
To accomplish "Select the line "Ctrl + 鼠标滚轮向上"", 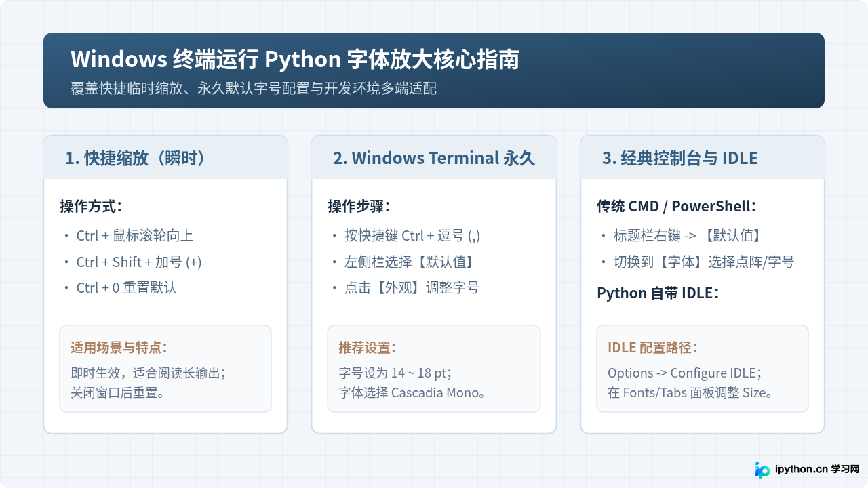I will (135, 236).
